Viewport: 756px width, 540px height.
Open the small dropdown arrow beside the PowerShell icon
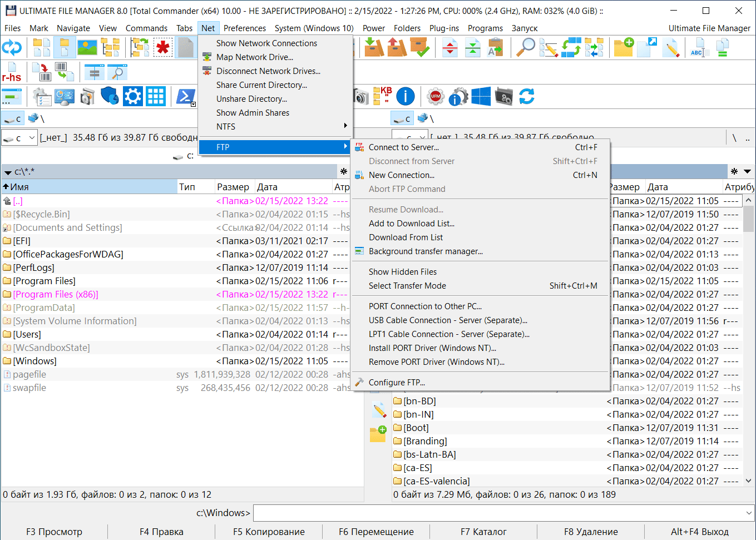193,104
